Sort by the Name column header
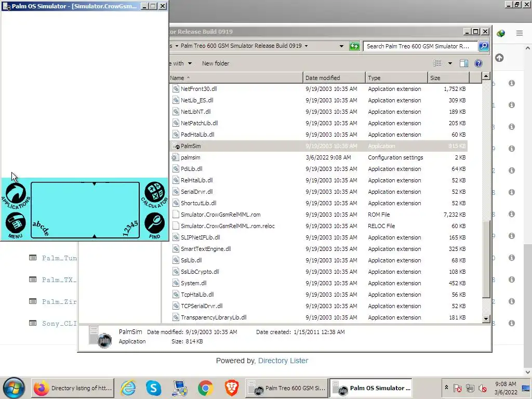 coord(236,78)
